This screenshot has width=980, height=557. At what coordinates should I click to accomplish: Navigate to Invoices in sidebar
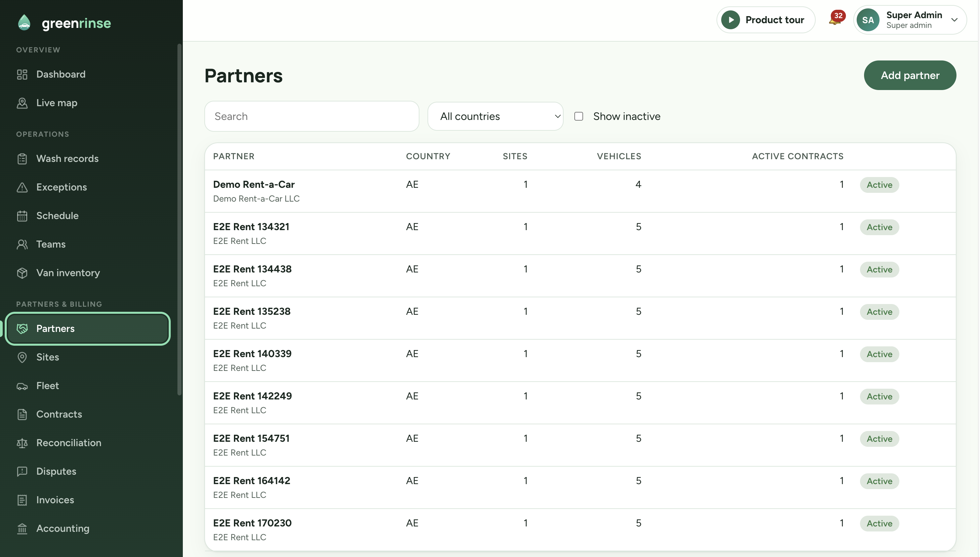88,500
